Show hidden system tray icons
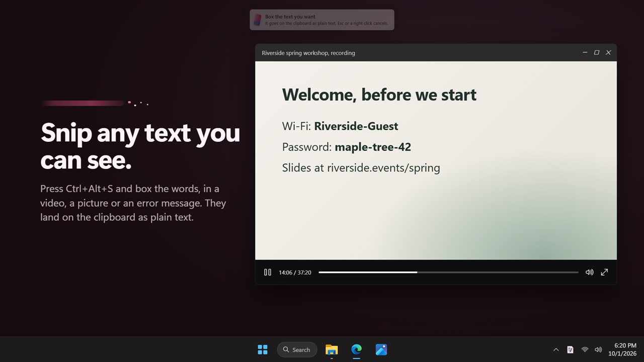644x362 pixels. coord(556,349)
